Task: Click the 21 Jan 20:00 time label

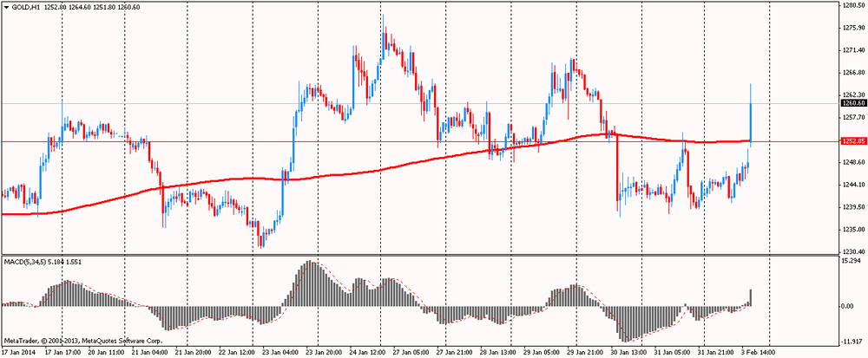Action: [194, 352]
